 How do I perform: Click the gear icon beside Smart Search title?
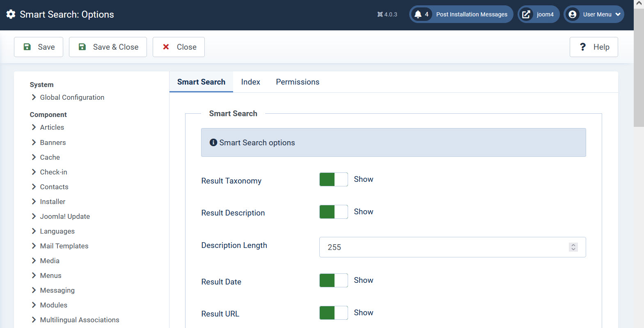pyautogui.click(x=11, y=14)
